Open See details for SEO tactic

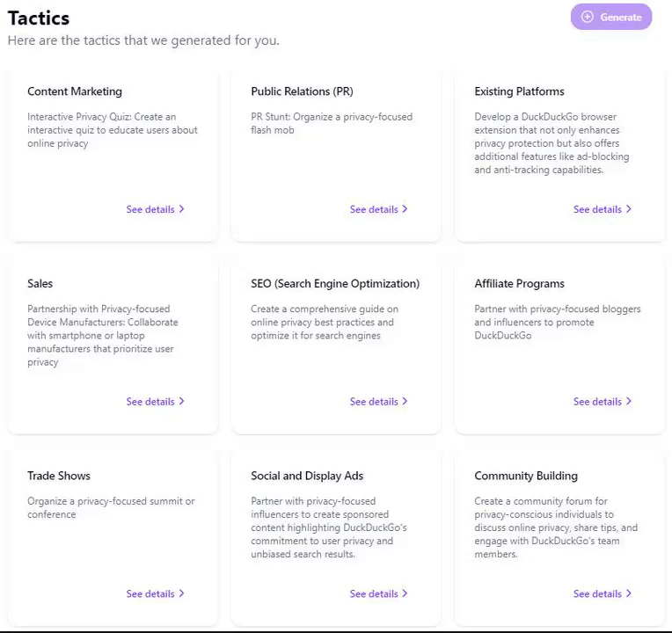(x=374, y=402)
